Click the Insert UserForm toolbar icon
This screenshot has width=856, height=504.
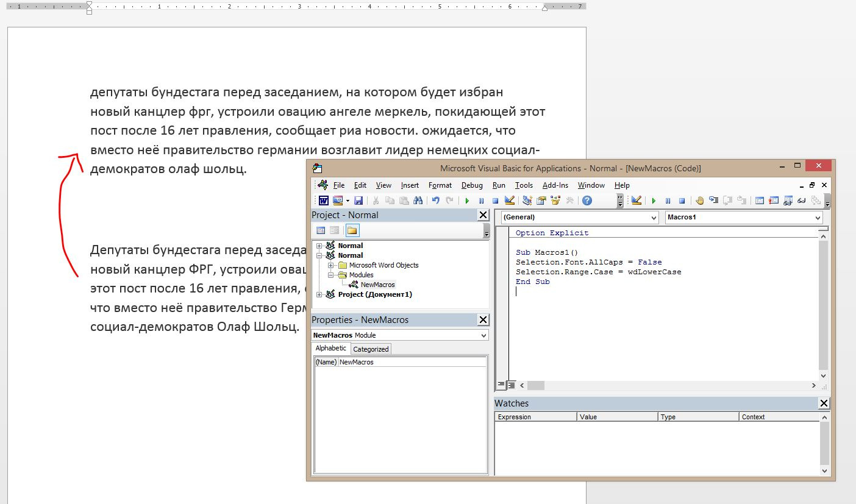click(337, 201)
